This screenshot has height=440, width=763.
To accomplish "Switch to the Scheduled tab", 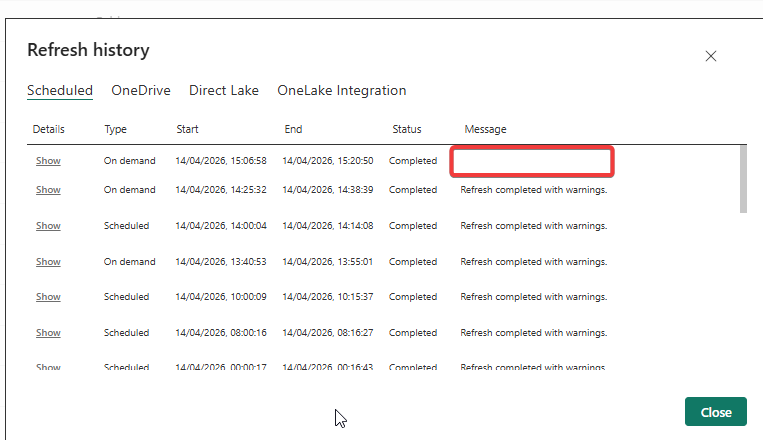I will coord(60,91).
